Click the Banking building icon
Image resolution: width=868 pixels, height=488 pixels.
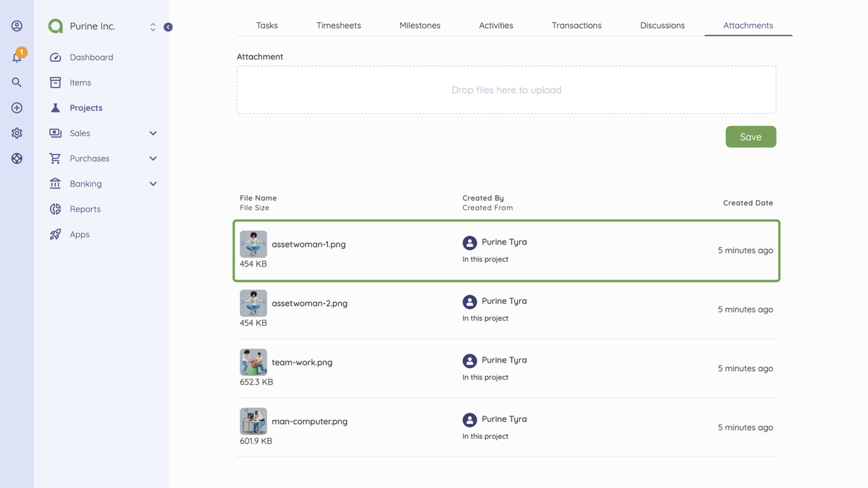point(55,184)
